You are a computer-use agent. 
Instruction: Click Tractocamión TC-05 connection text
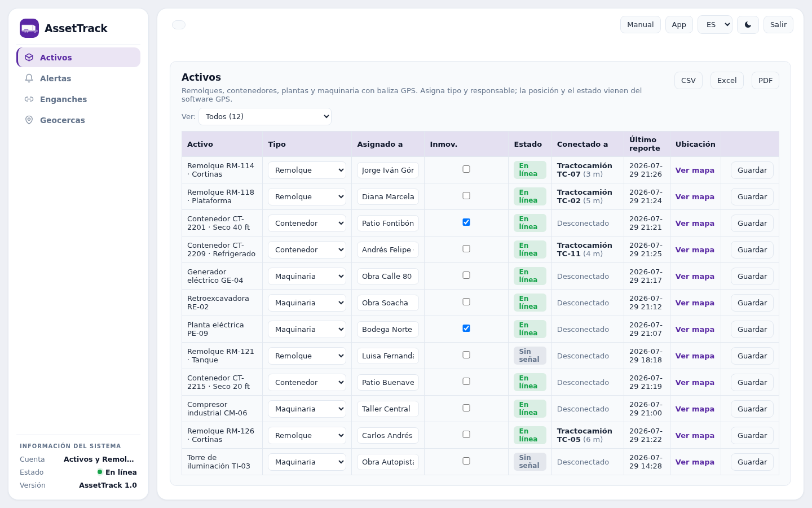pyautogui.click(x=584, y=435)
